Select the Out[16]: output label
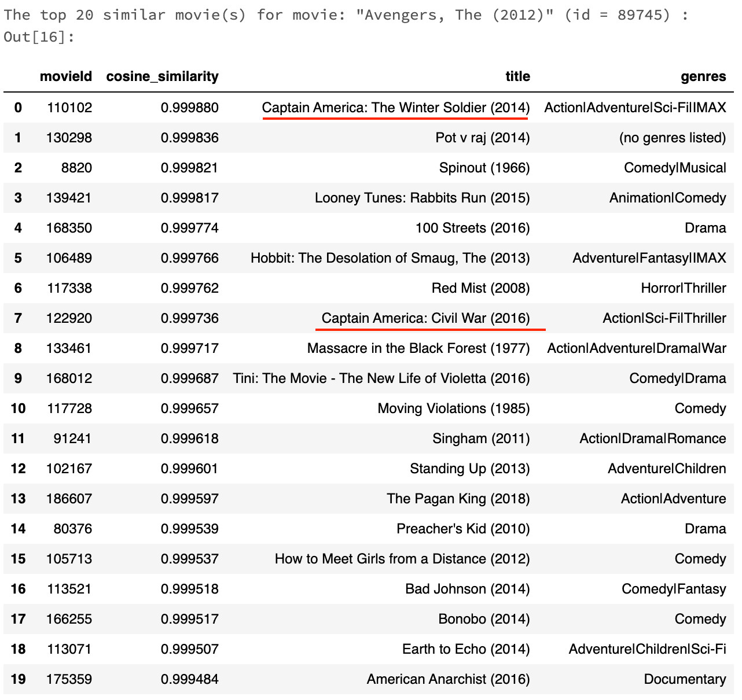 tap(39, 37)
